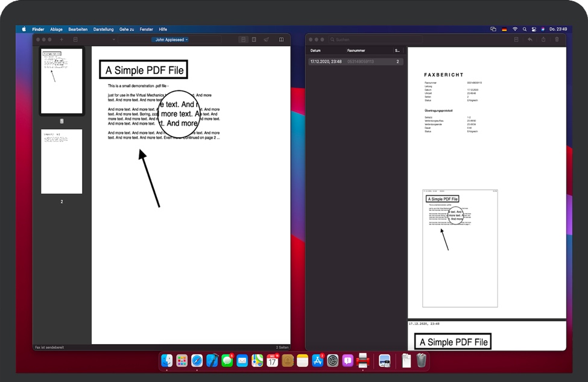Viewport: 588px width, 382px height.
Task: Open the Fenster menu
Action: tap(147, 29)
